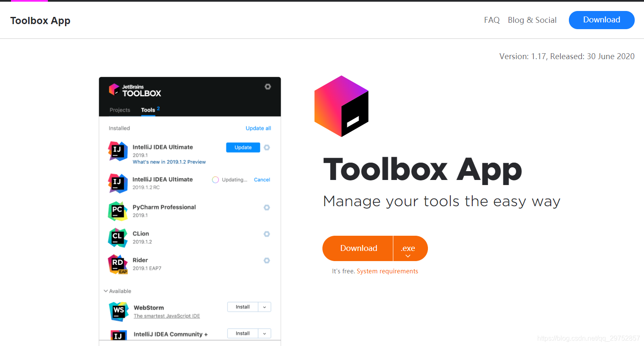The image size is (644, 346).
Task: Expand WebStorm Install version dropdown arrow
Action: (265, 307)
